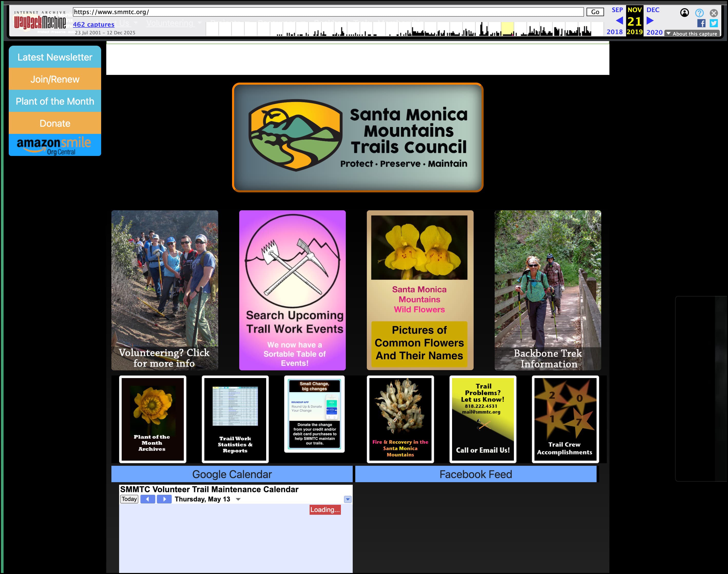The image size is (728, 574).
Task: Select Plant of the Month sidebar item
Action: click(x=55, y=101)
